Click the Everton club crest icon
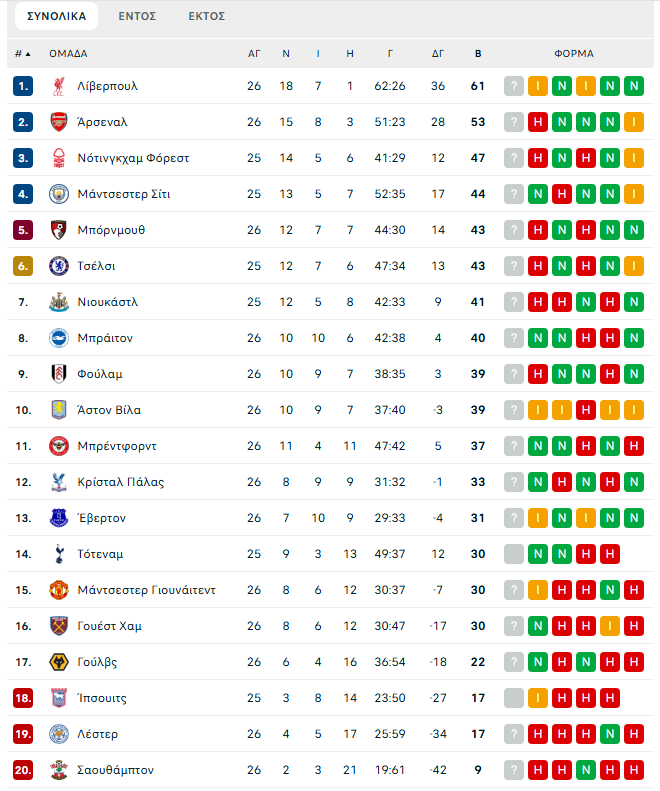660x791 pixels. (59, 518)
